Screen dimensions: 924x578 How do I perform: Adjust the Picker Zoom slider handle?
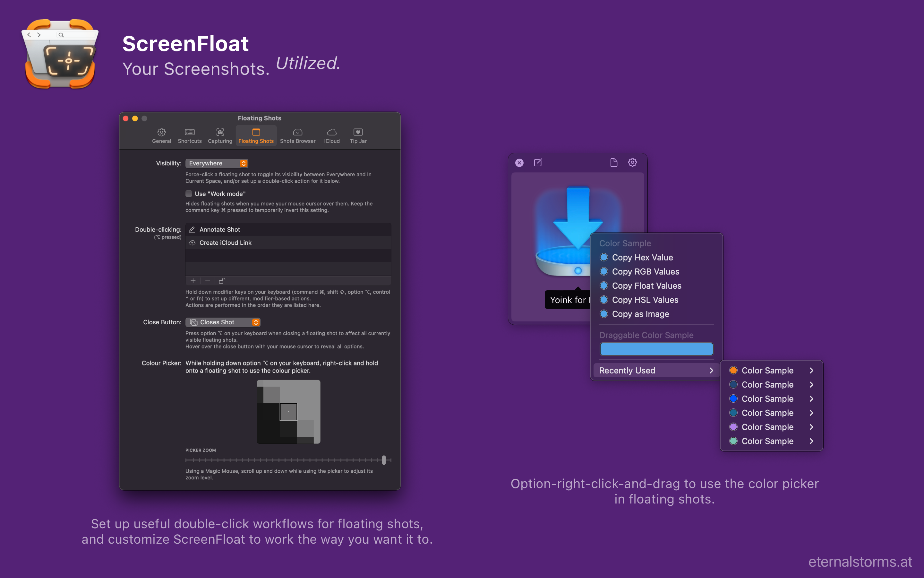pyautogui.click(x=384, y=460)
